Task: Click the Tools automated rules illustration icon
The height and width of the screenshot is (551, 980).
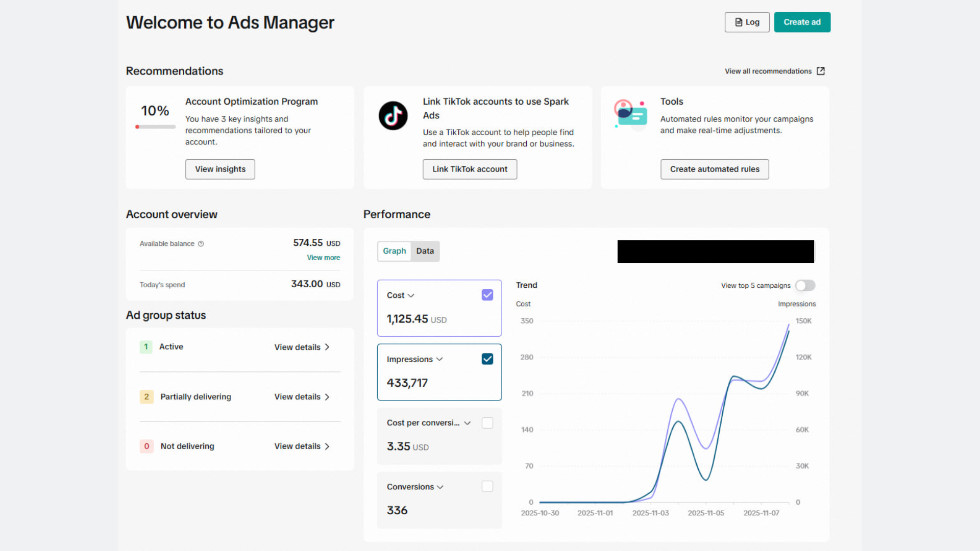Action: [x=631, y=115]
